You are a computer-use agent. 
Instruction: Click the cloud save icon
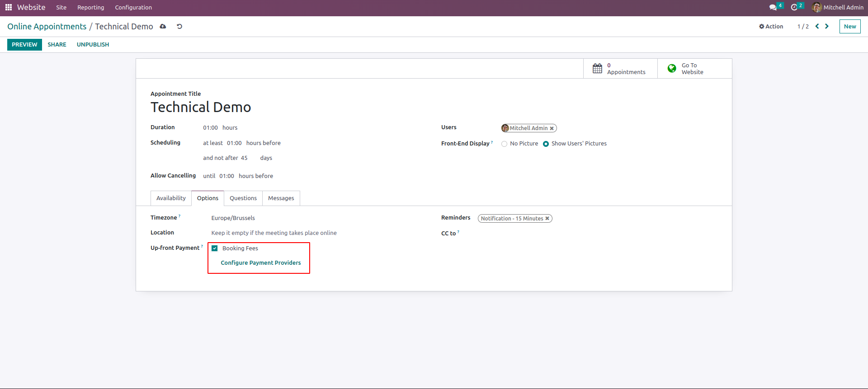pos(163,27)
